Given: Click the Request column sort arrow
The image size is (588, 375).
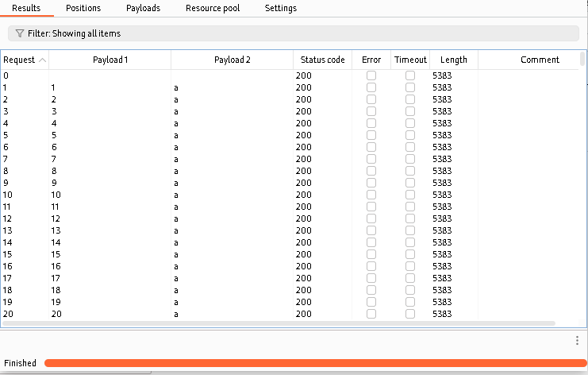Looking at the screenshot, I should (42, 60).
